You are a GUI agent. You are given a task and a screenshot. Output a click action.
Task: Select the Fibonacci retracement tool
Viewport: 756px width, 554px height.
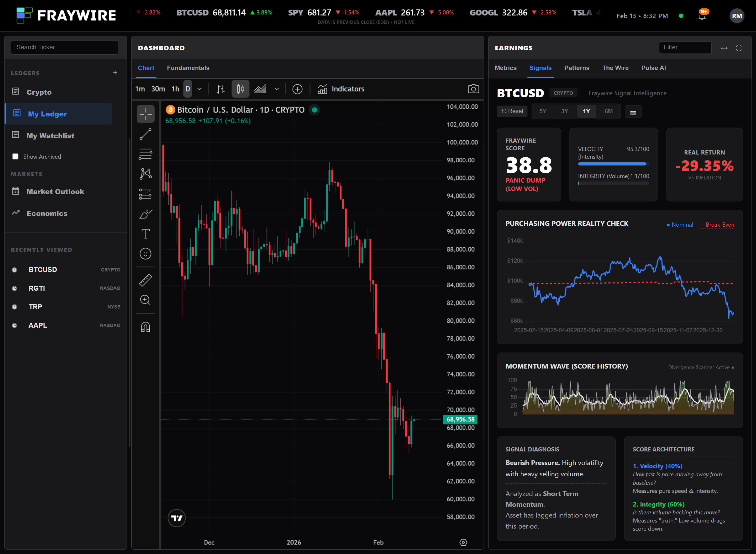(x=145, y=154)
